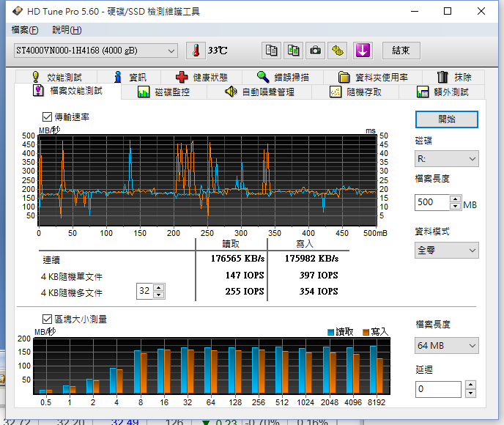Click the 結束 exit button
Viewport: 504px width, 425px height.
(401, 51)
